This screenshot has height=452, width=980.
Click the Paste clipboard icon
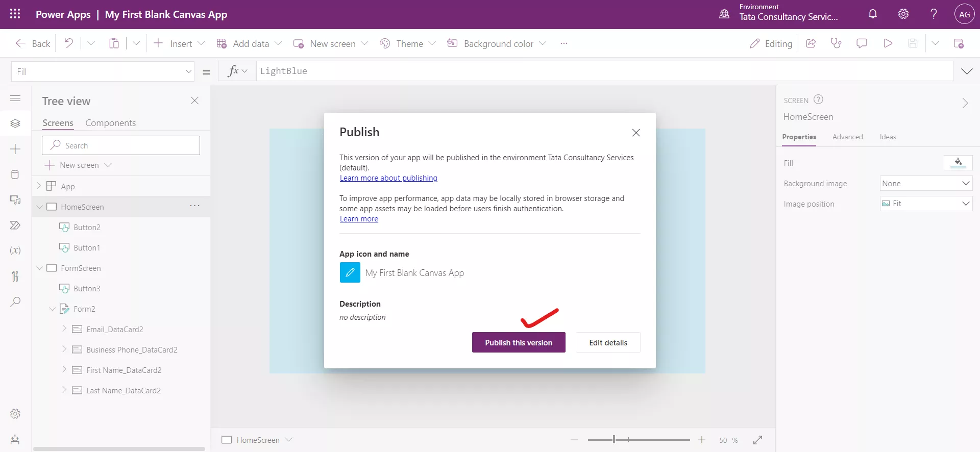114,43
